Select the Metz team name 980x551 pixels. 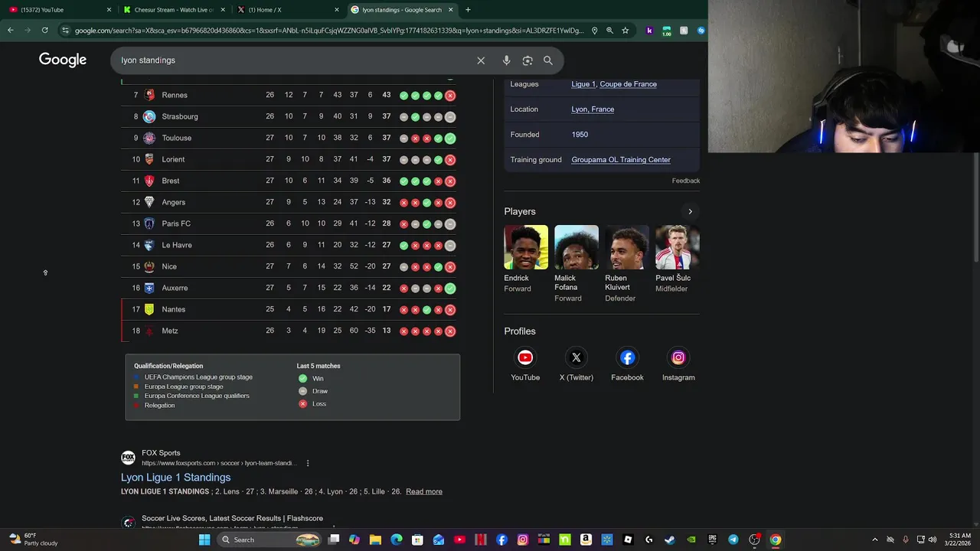(x=170, y=331)
